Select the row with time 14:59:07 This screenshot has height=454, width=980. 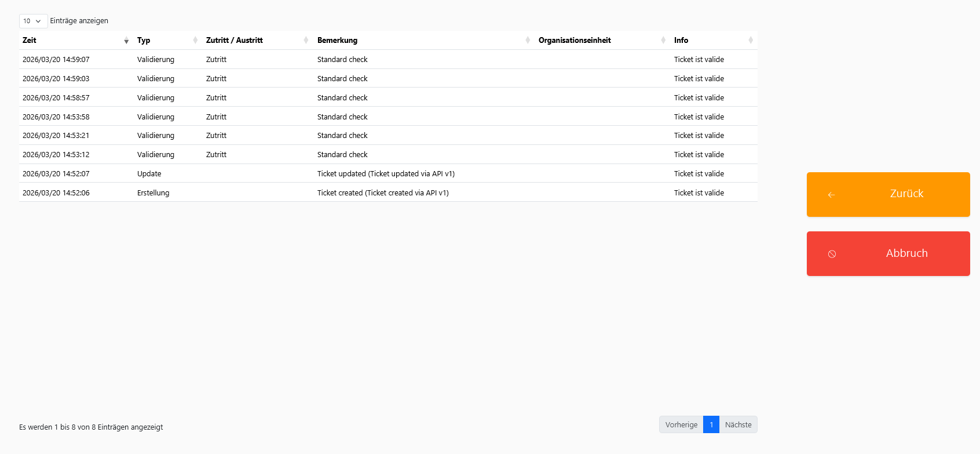coord(56,60)
